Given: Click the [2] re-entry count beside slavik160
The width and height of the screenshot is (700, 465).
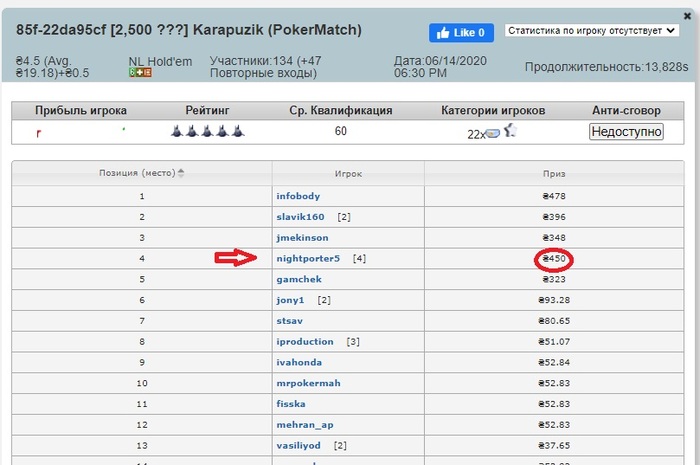Looking at the screenshot, I should (x=344, y=217).
